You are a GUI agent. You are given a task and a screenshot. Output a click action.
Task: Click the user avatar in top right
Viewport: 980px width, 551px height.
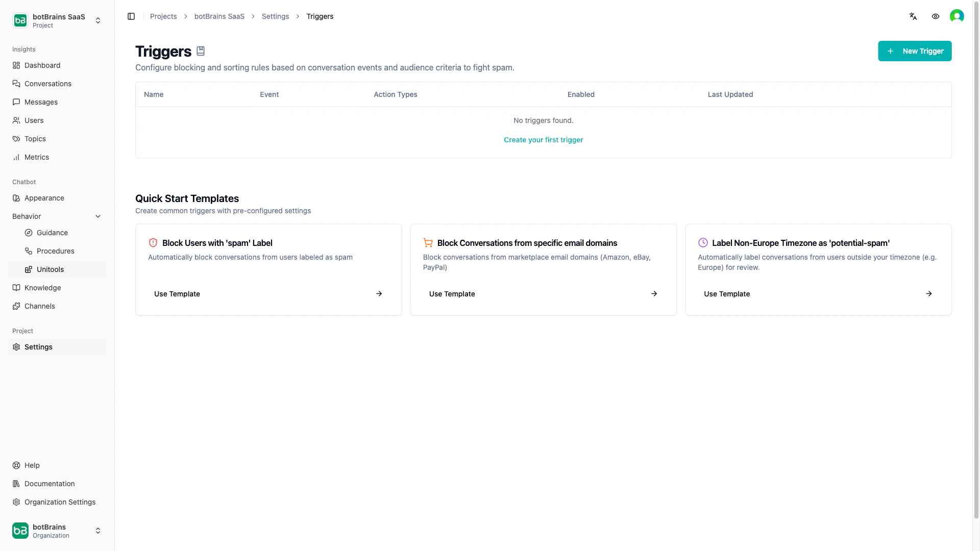click(x=957, y=16)
